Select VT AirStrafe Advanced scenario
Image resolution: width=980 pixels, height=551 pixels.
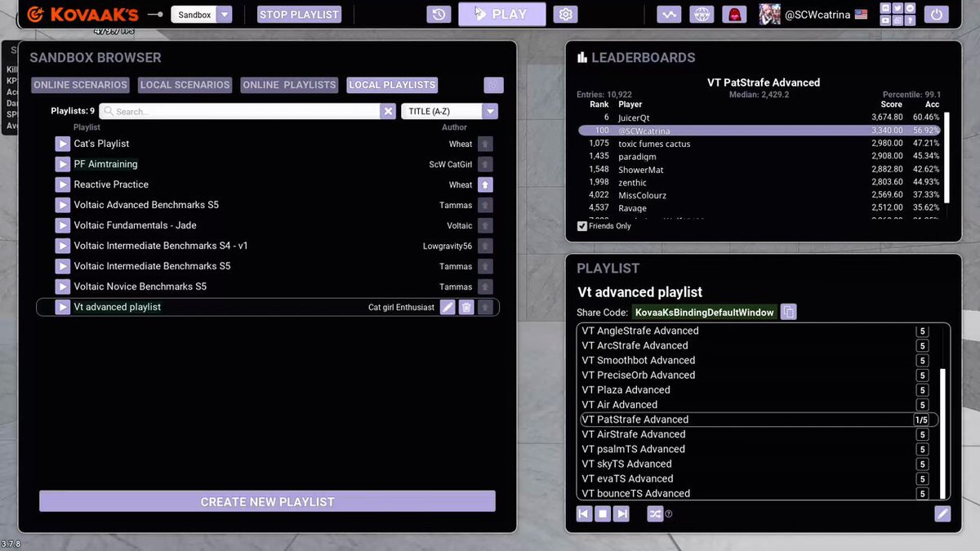634,434
